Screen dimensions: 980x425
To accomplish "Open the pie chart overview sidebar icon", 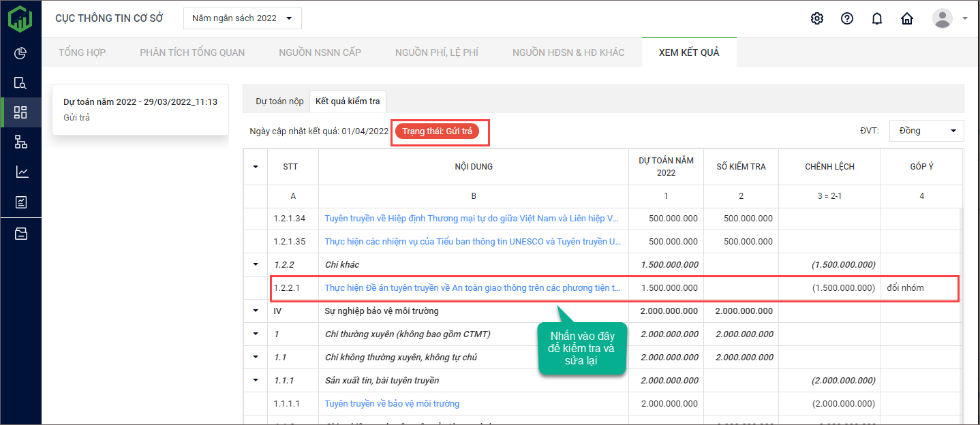I will click(x=20, y=53).
